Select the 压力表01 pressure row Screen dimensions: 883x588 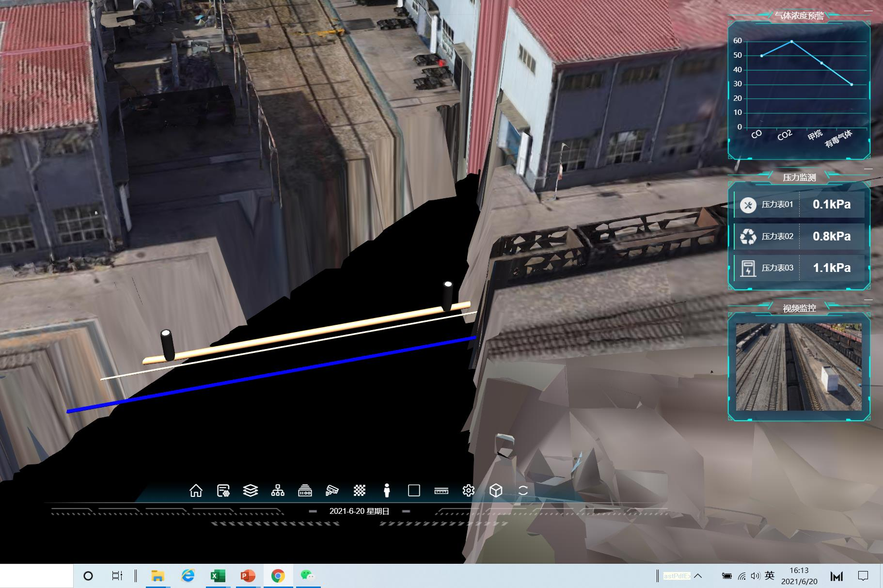click(x=799, y=205)
